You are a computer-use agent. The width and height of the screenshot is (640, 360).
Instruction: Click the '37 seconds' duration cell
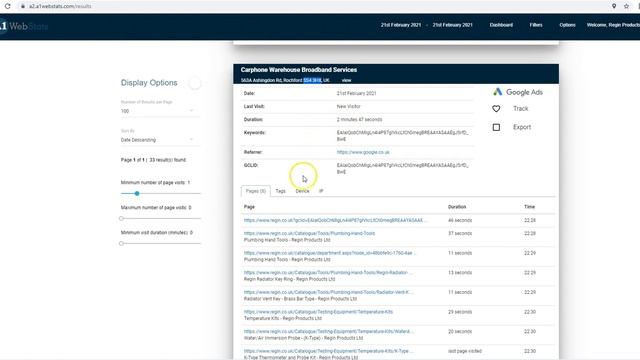click(460, 233)
